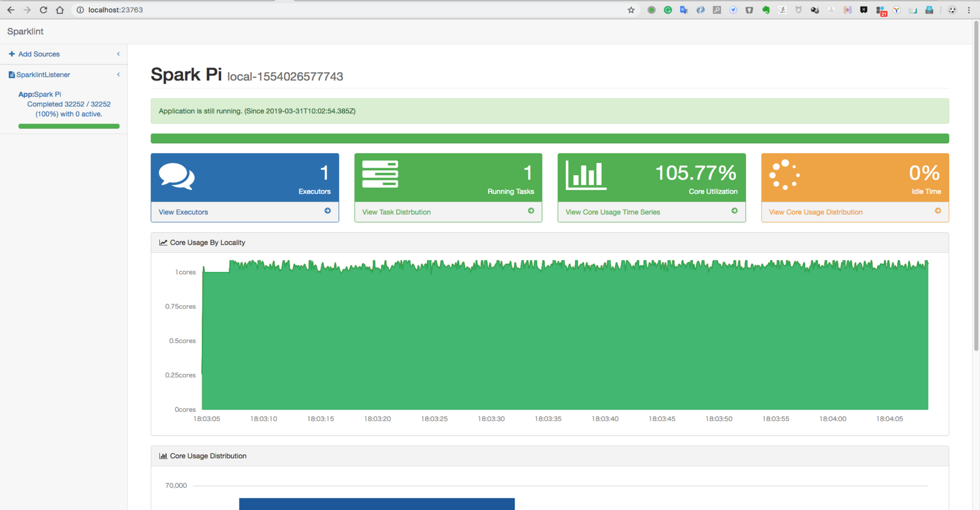Click the Core Usage Distribution panel header
Screen dimensions: 980x510
(x=550, y=456)
